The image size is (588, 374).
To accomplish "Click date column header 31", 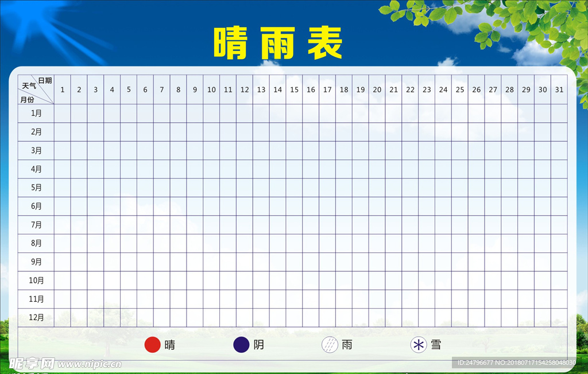I will (x=559, y=90).
